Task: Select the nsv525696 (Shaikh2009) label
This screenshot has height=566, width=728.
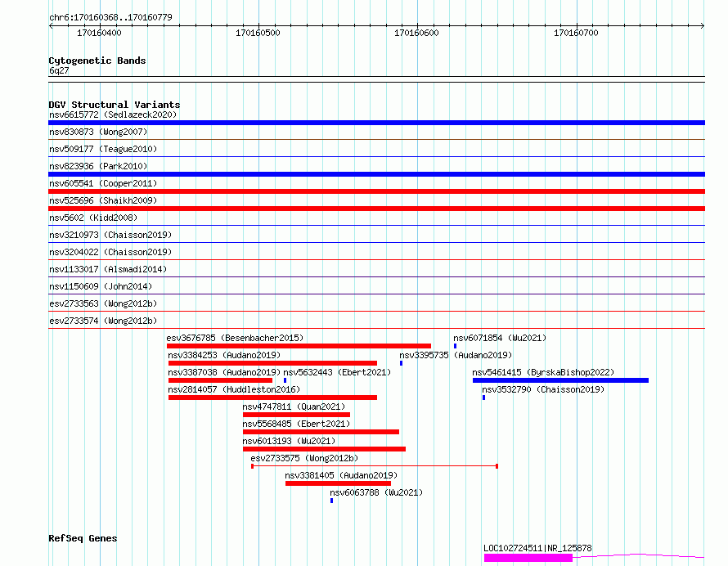Action: tap(103, 200)
